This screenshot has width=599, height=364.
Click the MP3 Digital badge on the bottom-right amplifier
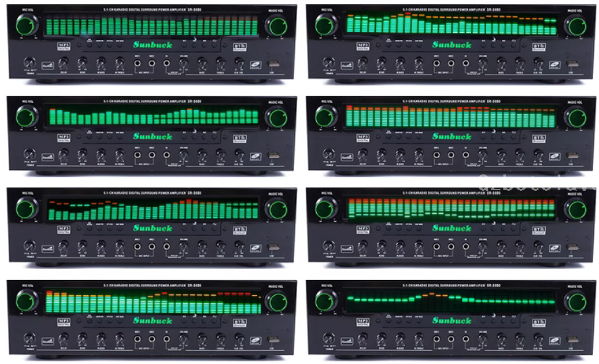[x=363, y=323]
